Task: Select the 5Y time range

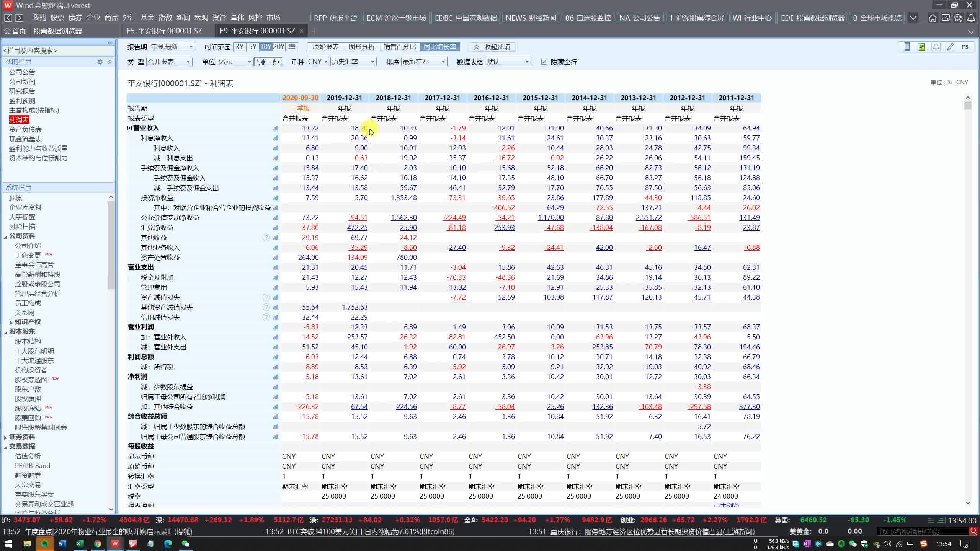Action: pos(253,47)
